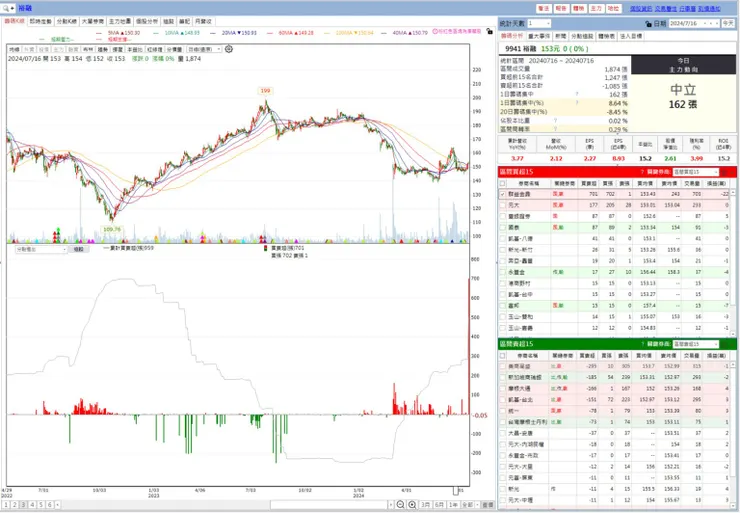Click the help icon in red 區間買超15 header
This screenshot has height=513, width=740.
coord(642,172)
